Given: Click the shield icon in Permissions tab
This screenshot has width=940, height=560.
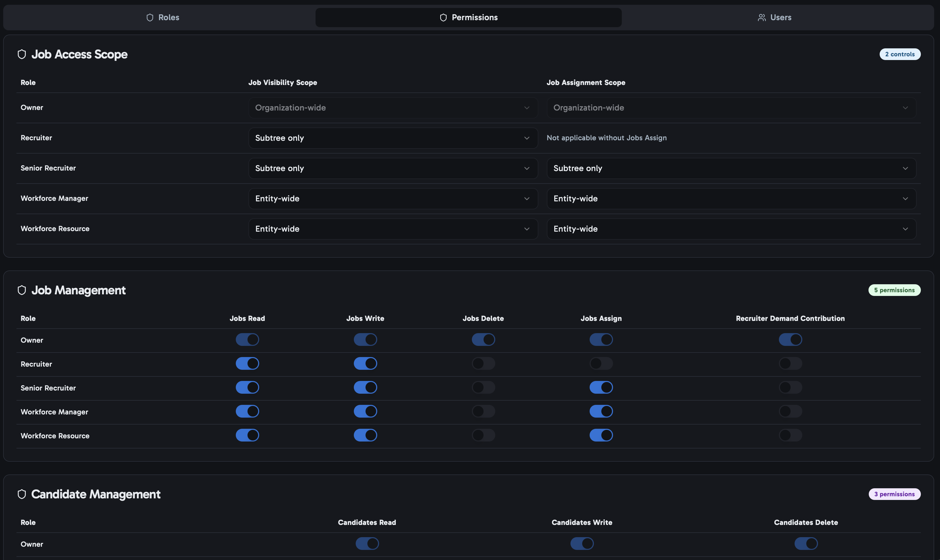Looking at the screenshot, I should click(x=444, y=17).
